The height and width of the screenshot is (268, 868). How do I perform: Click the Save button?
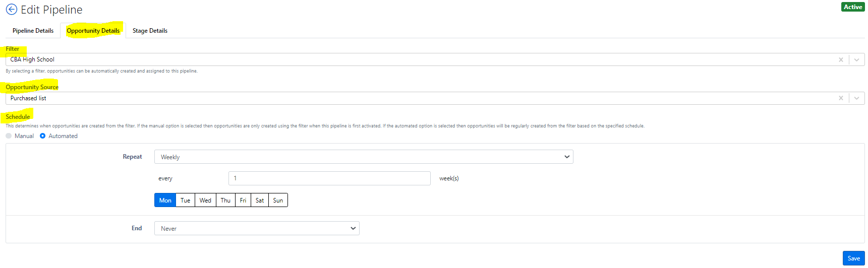(x=853, y=258)
